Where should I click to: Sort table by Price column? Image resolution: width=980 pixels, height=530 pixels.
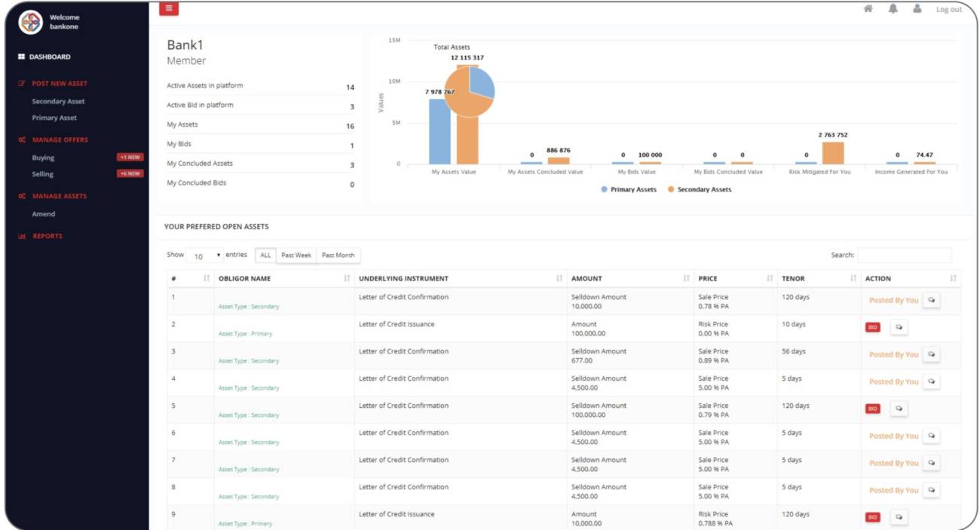tap(736, 278)
